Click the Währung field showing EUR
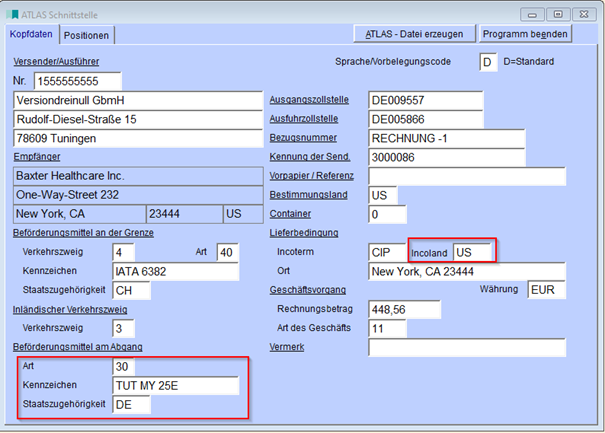The height and width of the screenshot is (433, 605). click(546, 290)
